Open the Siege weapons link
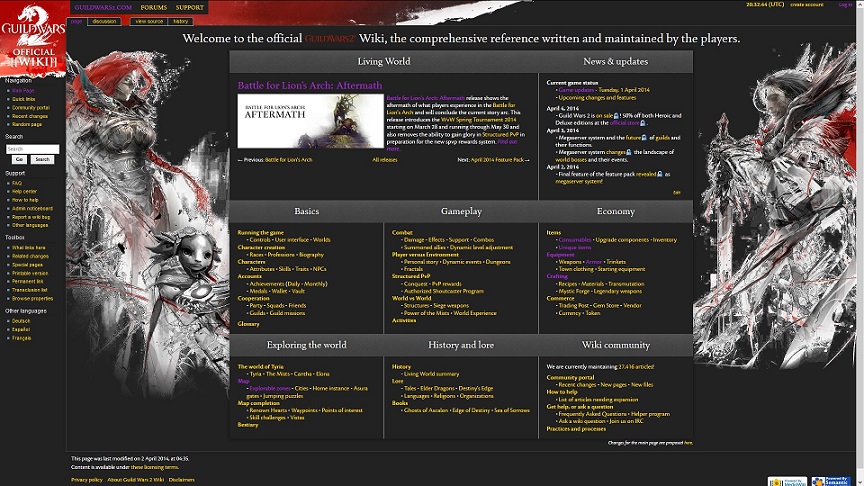This screenshot has height=486, width=864. (x=451, y=306)
